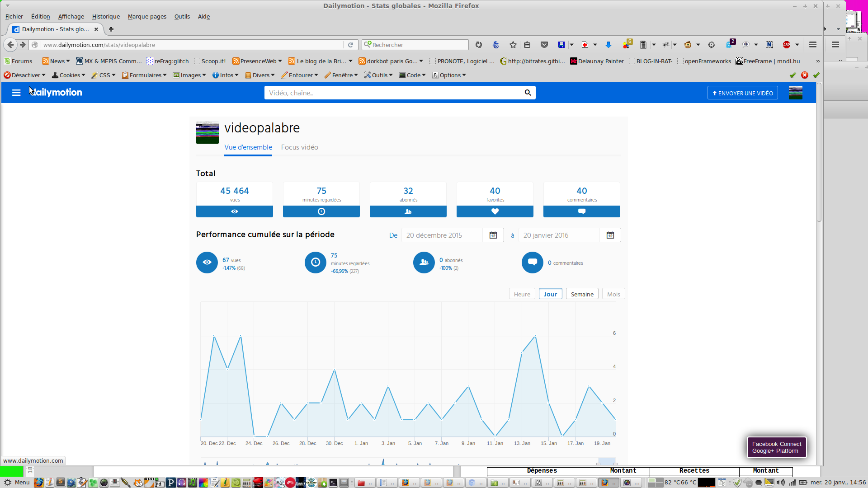Click the heart icon under favorites
Image resolution: width=868 pixels, height=488 pixels.
pos(495,211)
